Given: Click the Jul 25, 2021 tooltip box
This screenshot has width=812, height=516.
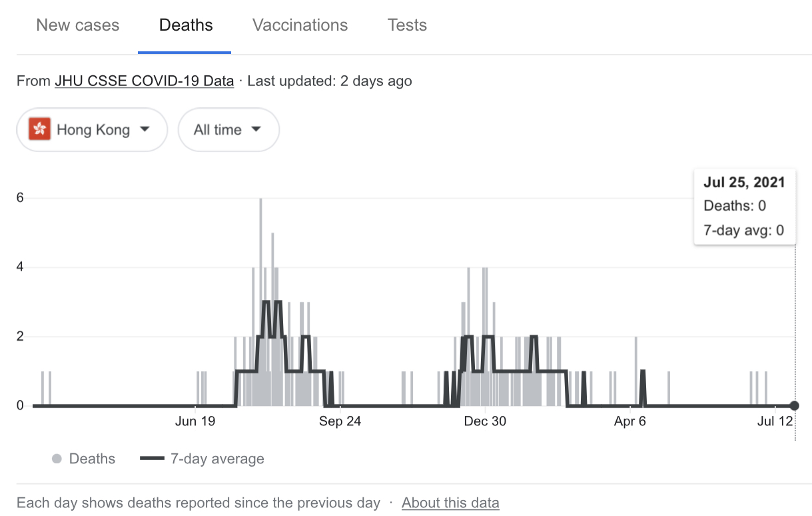Looking at the screenshot, I should [744, 207].
